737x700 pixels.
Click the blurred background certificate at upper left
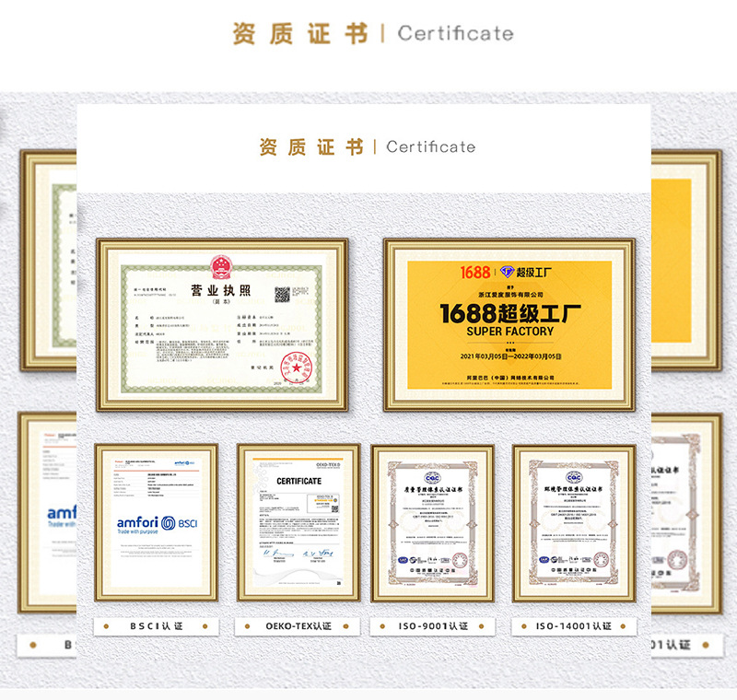tap(49, 261)
